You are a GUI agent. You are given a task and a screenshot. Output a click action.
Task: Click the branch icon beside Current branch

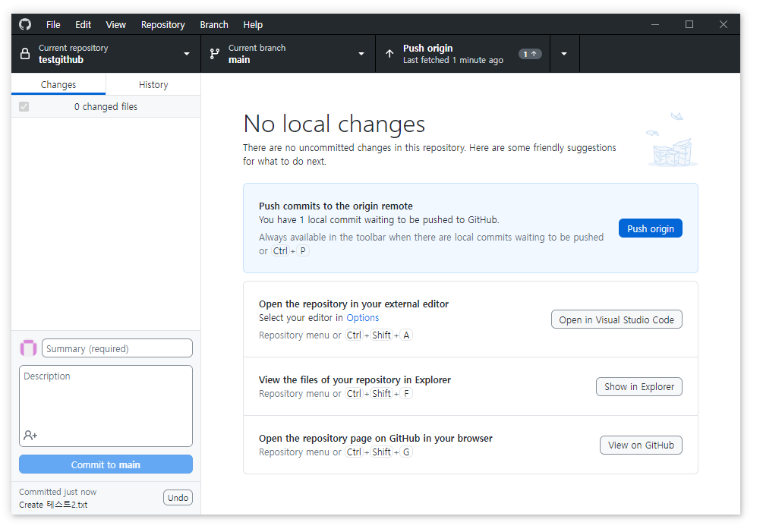tap(215, 54)
